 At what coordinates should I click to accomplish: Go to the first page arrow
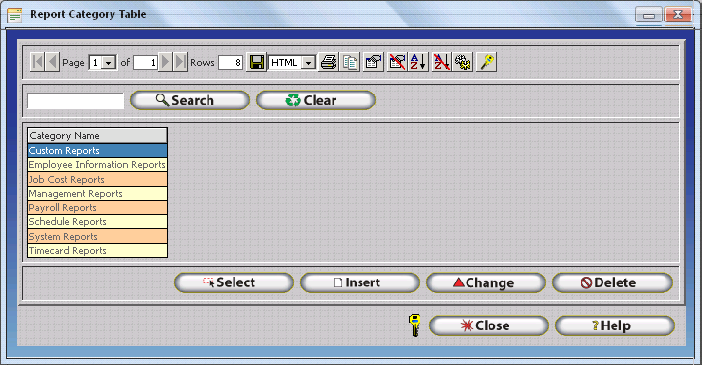[37, 62]
